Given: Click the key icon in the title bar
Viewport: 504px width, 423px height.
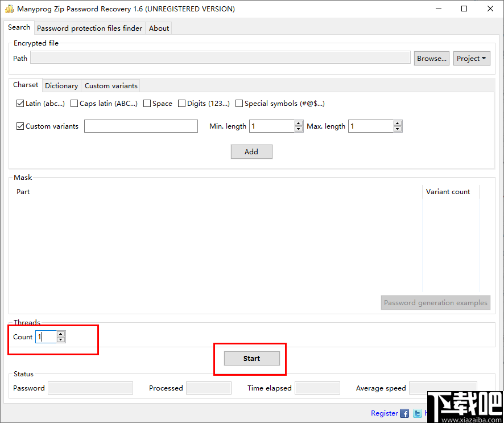Looking at the screenshot, I should click(x=9, y=9).
